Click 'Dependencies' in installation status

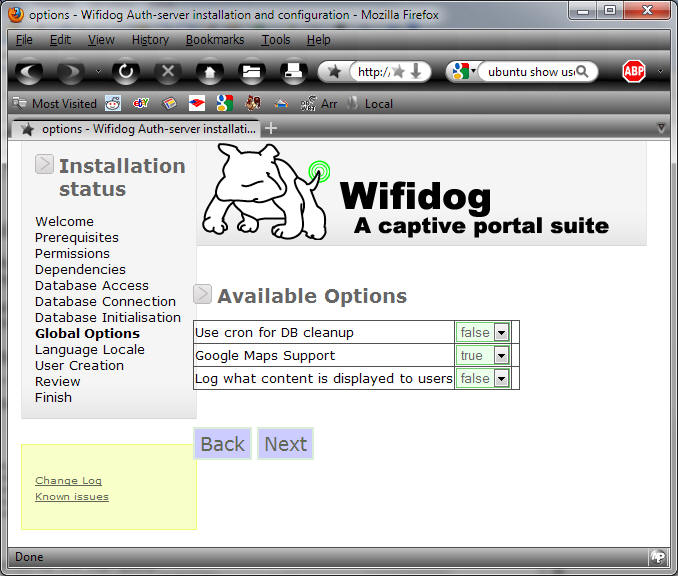80,269
